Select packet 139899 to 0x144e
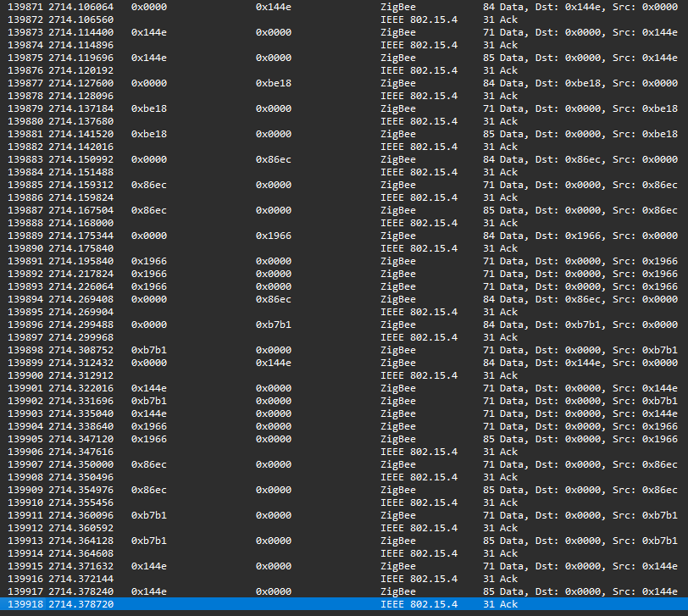Viewport: 688px width, 616px height. click(344, 363)
